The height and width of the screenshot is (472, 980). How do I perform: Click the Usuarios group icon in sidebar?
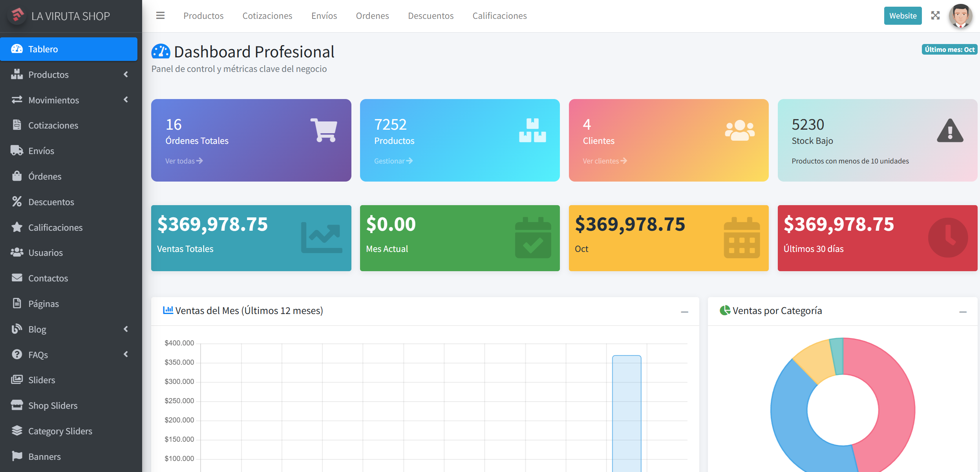tap(16, 253)
